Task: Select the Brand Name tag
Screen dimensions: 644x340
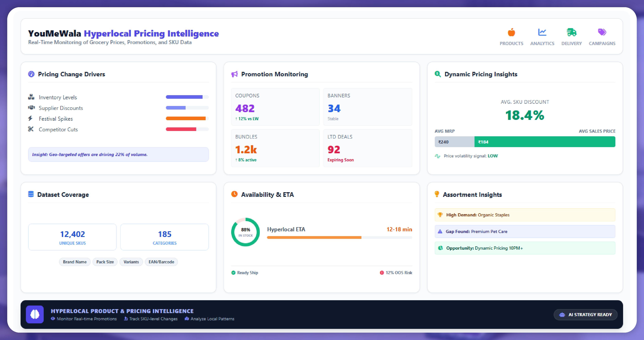Action: pos(75,262)
